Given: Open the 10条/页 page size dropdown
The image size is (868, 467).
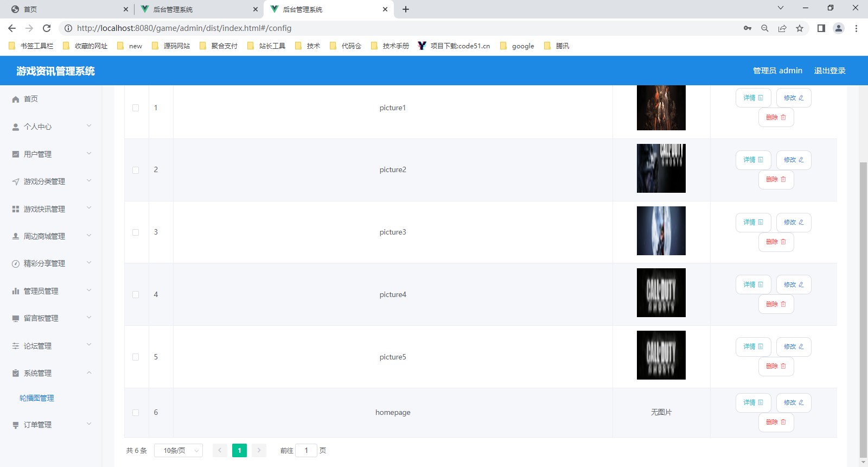Looking at the screenshot, I should coord(178,451).
